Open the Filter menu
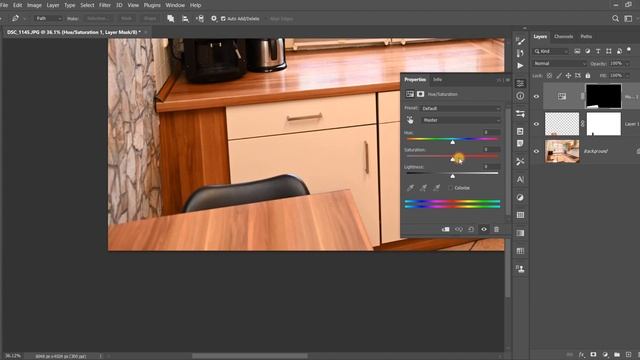This screenshot has height=360, width=640. tap(105, 5)
